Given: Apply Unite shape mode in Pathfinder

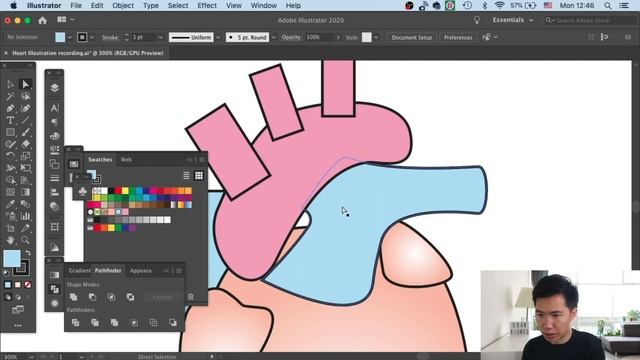Looking at the screenshot, I should tap(73, 297).
